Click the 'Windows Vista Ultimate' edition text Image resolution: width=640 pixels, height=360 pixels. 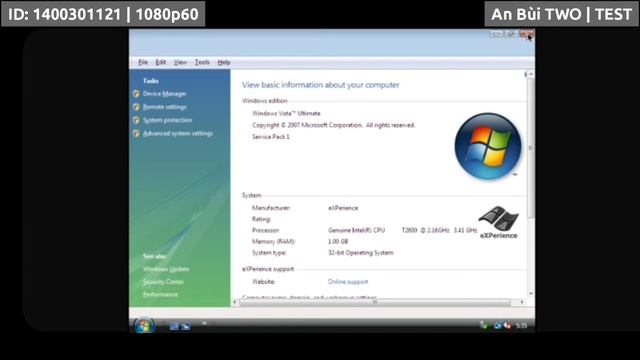[286, 113]
